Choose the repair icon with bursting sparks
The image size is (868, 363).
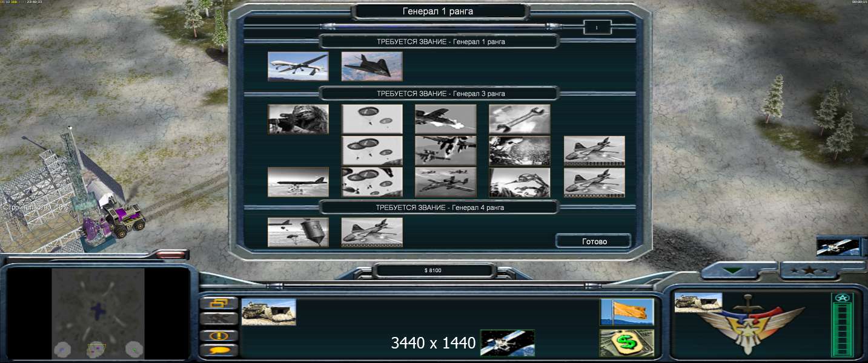click(520, 151)
